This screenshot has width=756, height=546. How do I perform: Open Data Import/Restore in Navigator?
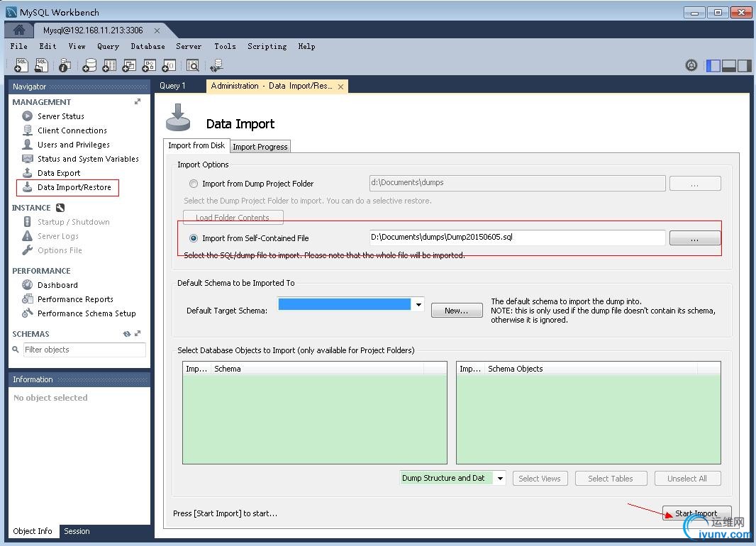point(74,187)
